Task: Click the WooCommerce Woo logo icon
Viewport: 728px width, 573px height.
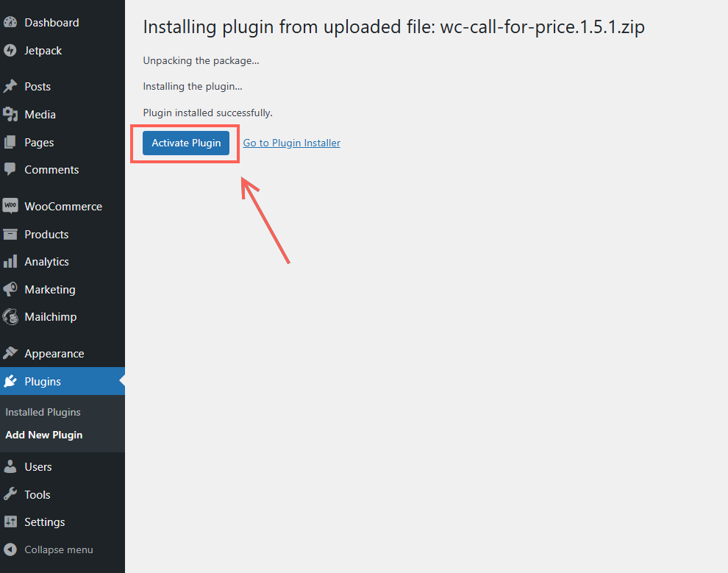Action: click(10, 206)
